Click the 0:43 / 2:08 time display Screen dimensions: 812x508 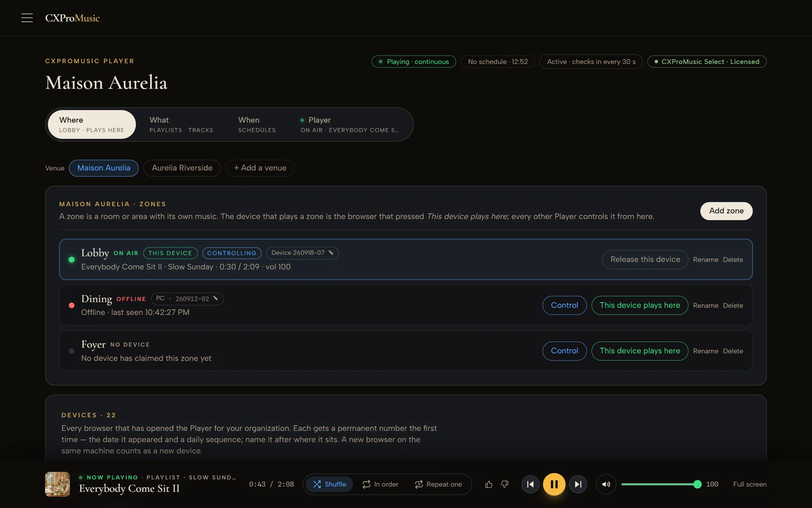[x=271, y=484]
